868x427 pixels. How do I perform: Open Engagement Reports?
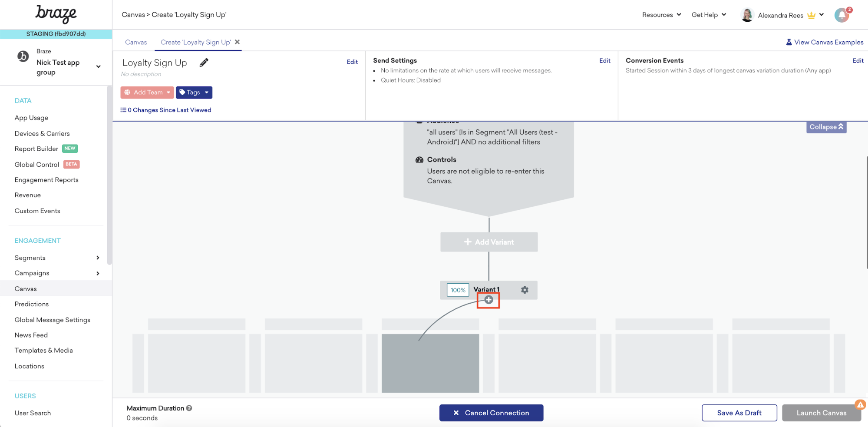click(x=46, y=180)
